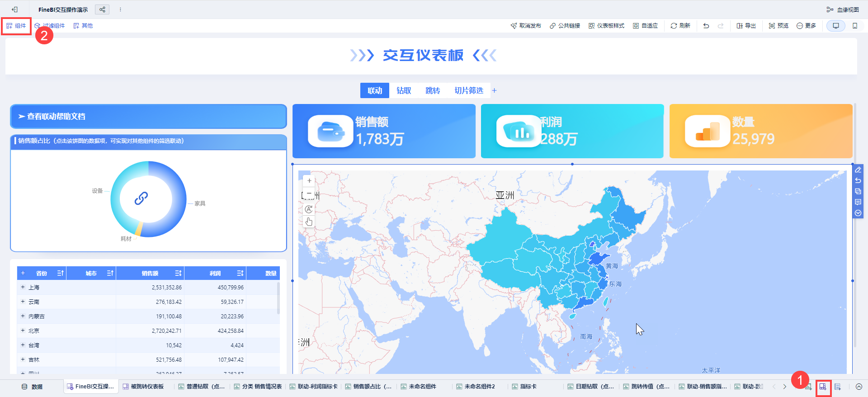The image size is (868, 397).
Task: Click the 销售额 KPI card
Action: point(384,131)
